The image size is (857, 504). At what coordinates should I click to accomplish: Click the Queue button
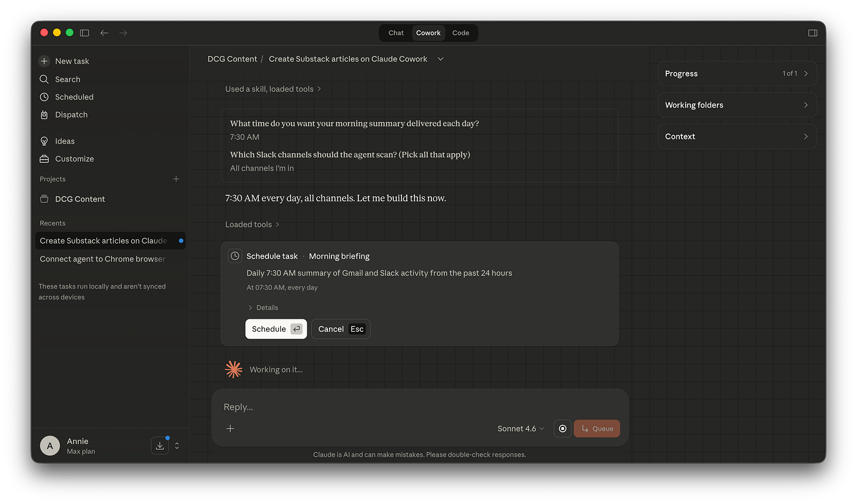[x=597, y=429]
